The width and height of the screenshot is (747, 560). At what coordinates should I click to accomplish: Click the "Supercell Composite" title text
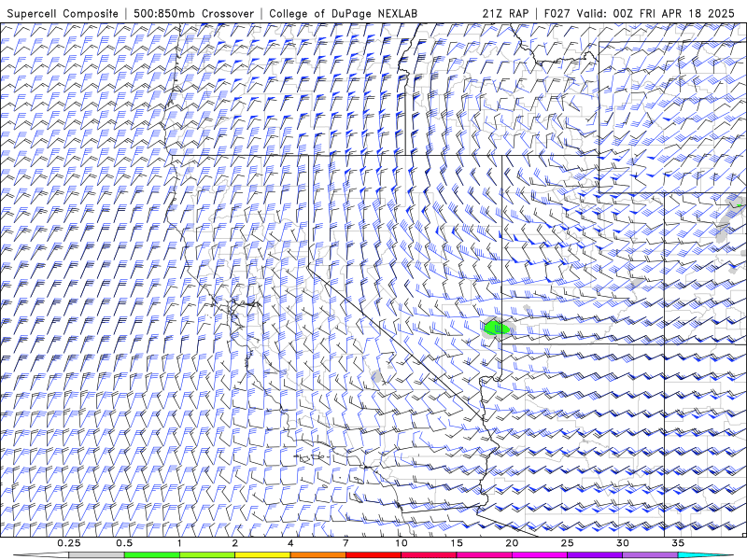[x=63, y=13]
